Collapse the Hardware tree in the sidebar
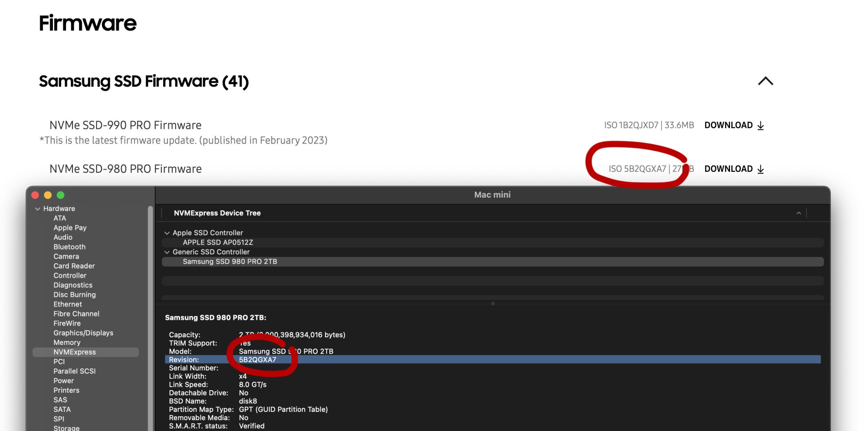Viewport: 868px width, 431px height. tap(38, 209)
